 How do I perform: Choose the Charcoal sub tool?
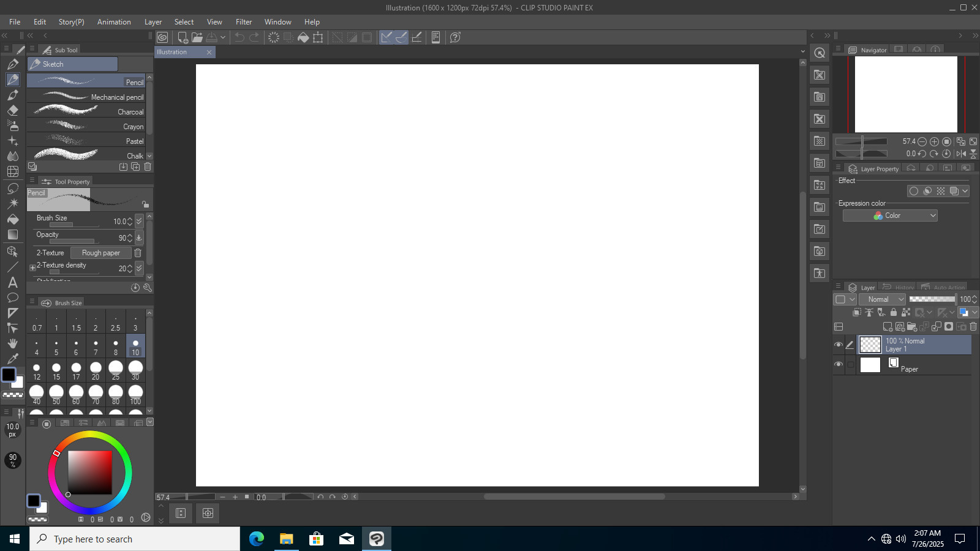coord(86,111)
